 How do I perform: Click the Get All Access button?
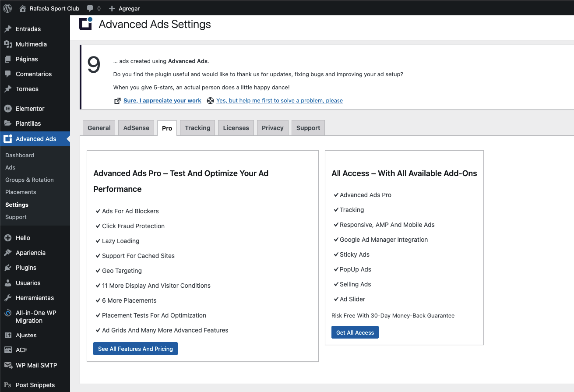click(x=355, y=332)
